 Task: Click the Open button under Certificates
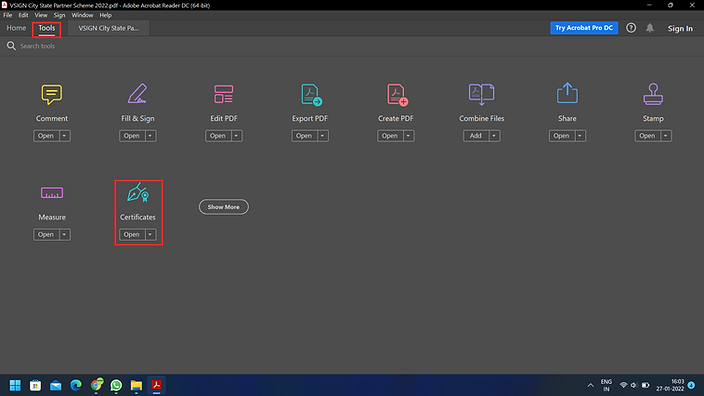coord(132,234)
